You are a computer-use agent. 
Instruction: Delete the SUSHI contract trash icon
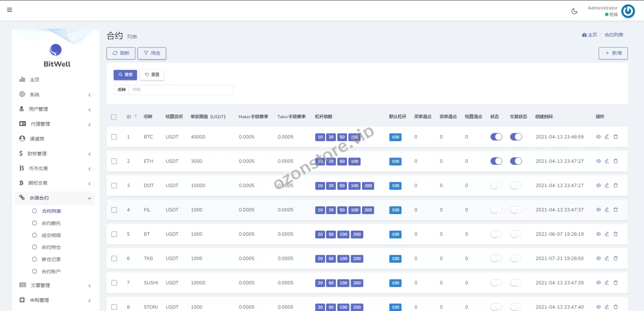point(616,283)
